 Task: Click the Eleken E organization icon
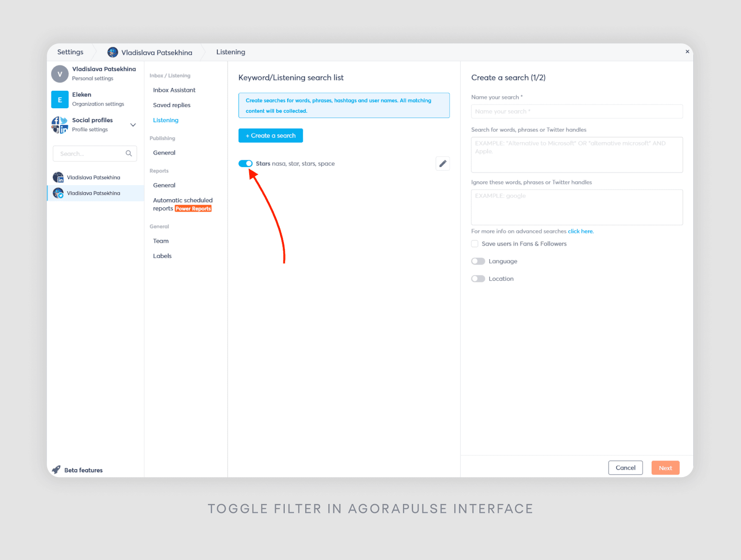(60, 100)
